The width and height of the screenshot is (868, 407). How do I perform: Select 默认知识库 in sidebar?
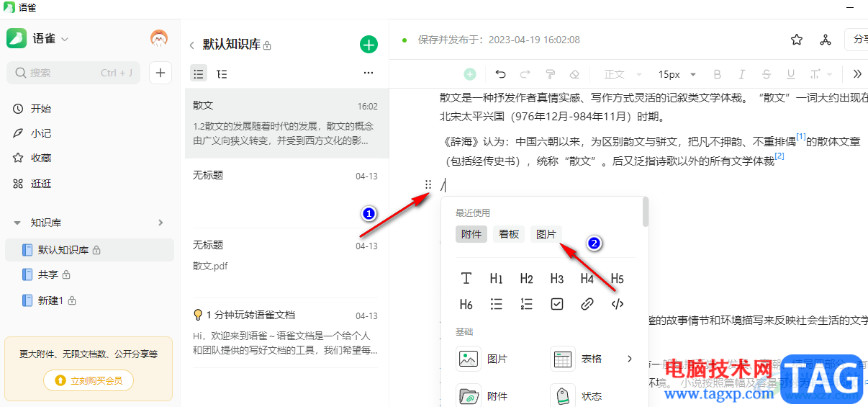[90, 250]
